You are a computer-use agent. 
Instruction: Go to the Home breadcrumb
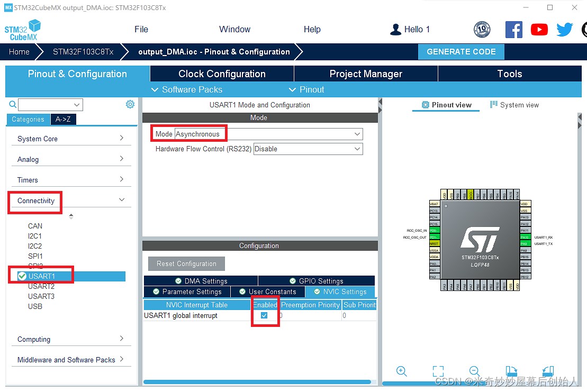click(x=19, y=52)
